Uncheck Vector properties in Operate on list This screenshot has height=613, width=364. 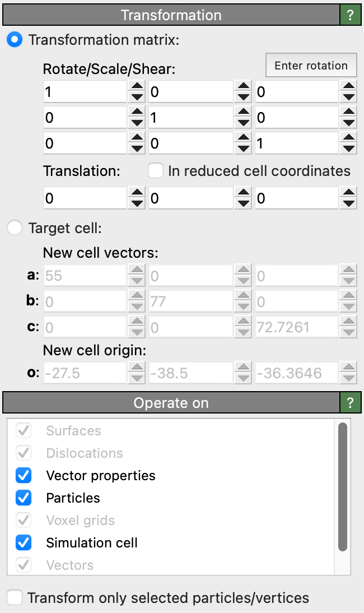tap(24, 476)
